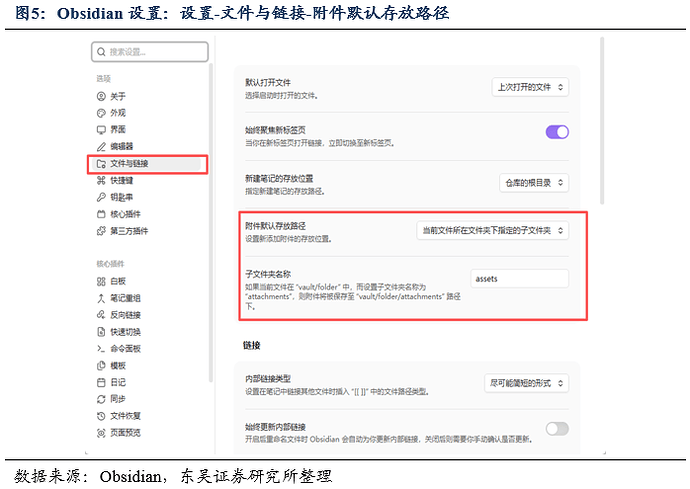
Task: Open the 默认打开文件 dropdown
Action: (x=530, y=87)
